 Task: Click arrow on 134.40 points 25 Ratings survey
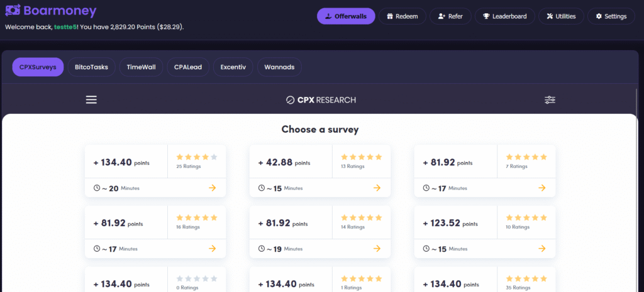tap(212, 188)
